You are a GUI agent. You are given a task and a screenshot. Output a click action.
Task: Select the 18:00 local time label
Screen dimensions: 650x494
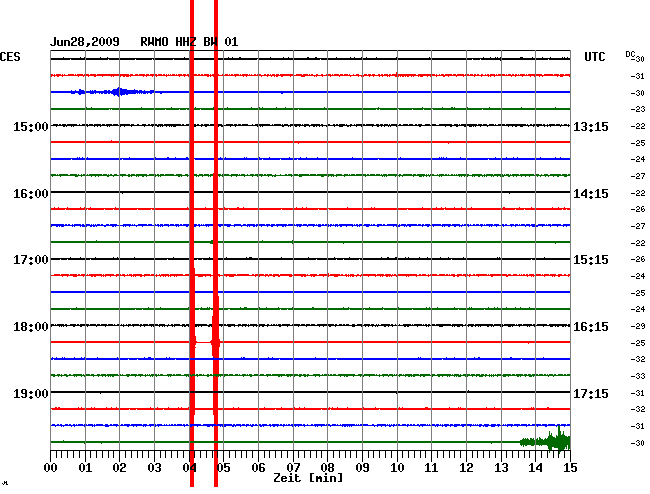[31, 327]
